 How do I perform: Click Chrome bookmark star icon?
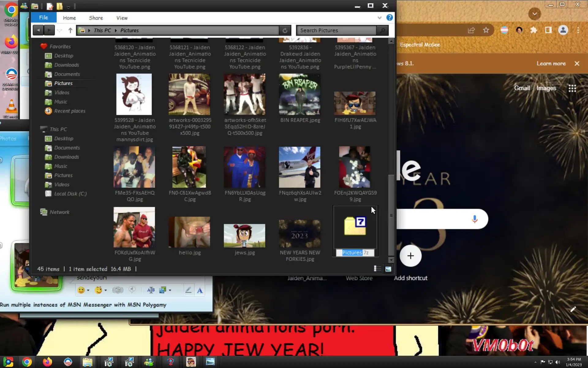point(486,30)
